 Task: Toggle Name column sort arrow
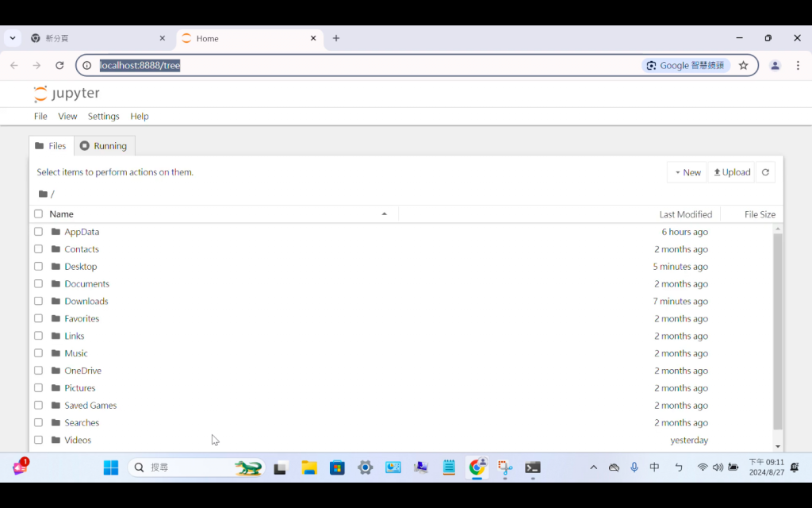[x=385, y=214]
